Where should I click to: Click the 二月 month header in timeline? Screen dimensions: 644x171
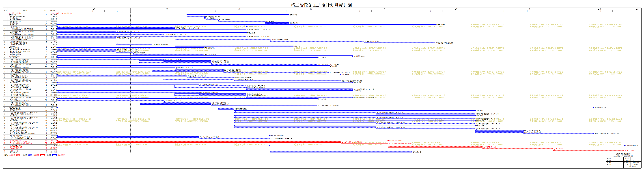(599, 9)
